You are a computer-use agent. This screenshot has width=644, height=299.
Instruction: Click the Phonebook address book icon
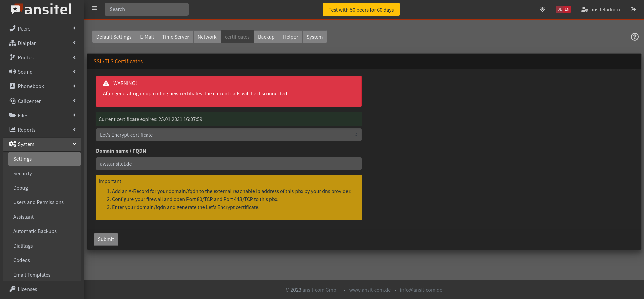(12, 86)
